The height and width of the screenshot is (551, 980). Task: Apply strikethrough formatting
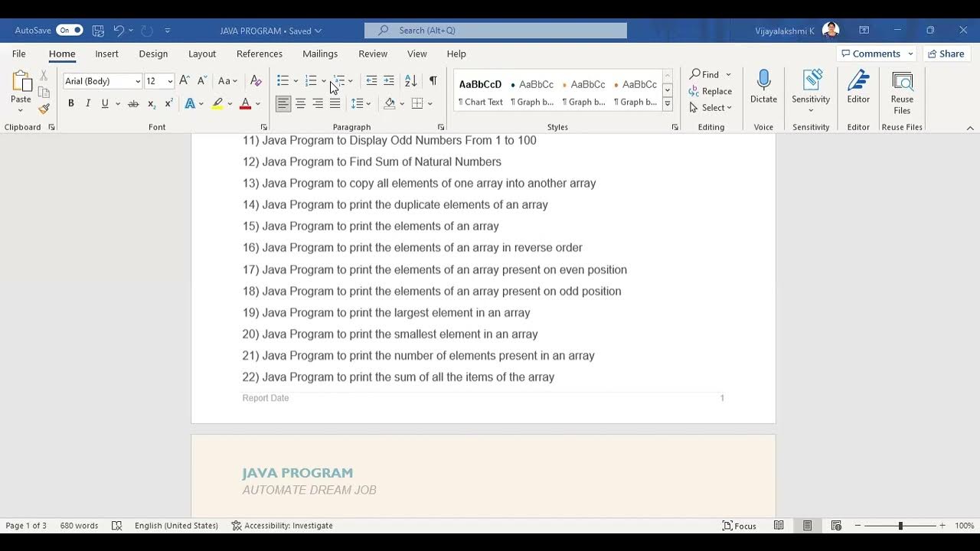[x=133, y=103]
